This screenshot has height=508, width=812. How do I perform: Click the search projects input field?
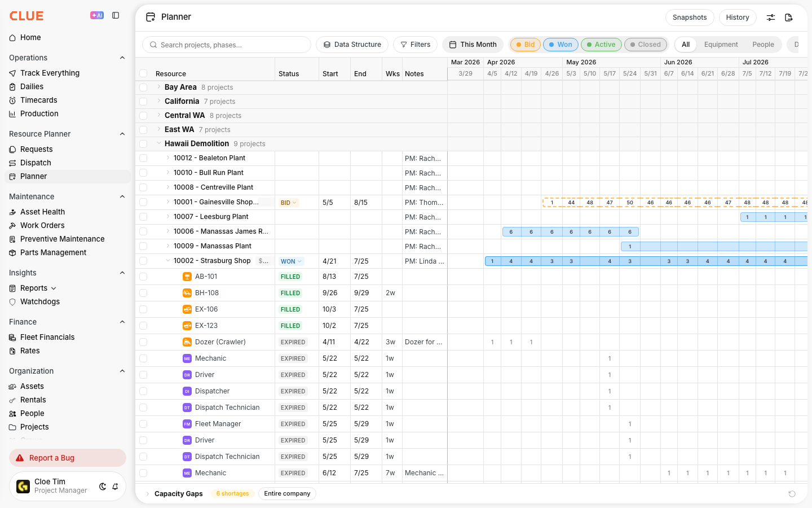pyautogui.click(x=227, y=45)
